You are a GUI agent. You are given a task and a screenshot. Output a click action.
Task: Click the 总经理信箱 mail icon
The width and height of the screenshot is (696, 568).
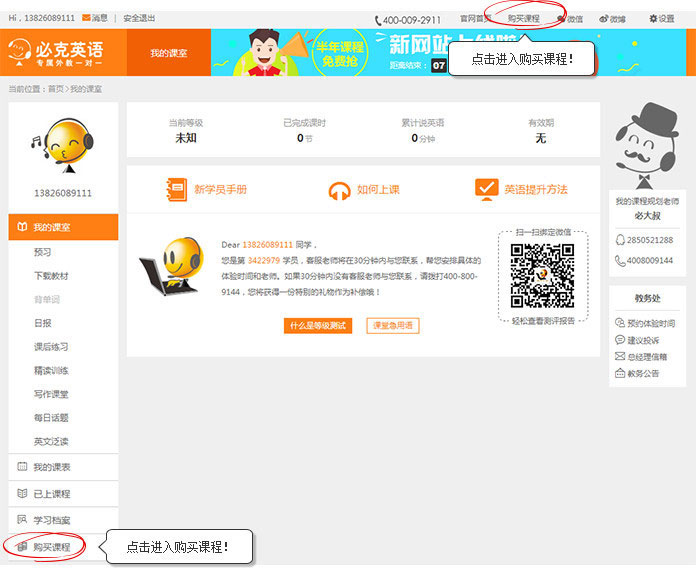point(620,357)
